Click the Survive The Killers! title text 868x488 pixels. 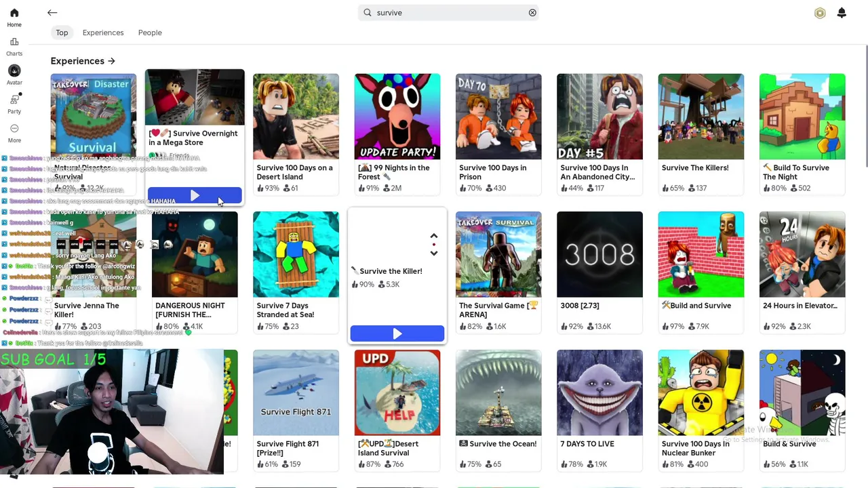coord(695,168)
